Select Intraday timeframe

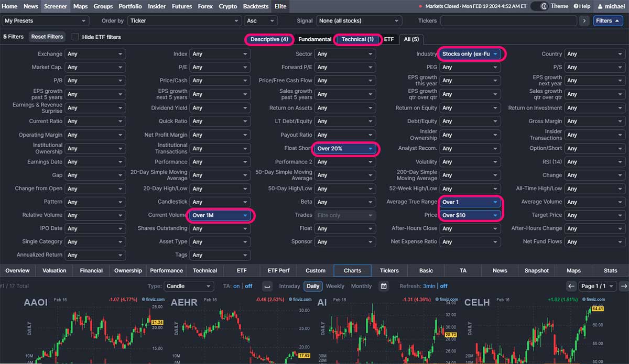(289, 286)
